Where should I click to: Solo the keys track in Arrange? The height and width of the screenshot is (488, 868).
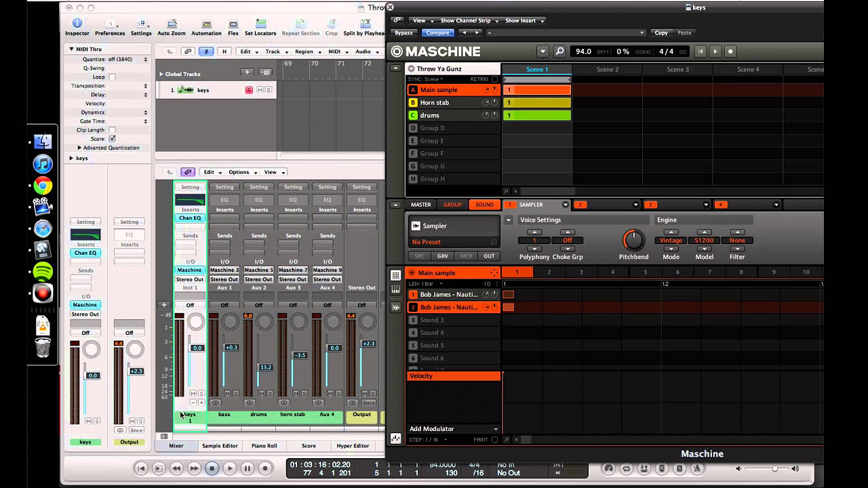pos(269,90)
